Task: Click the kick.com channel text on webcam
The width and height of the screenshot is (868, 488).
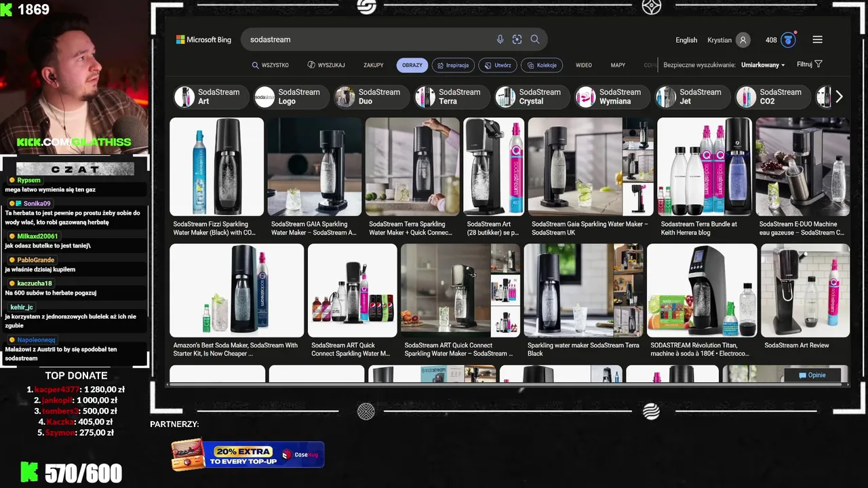Action: click(74, 142)
